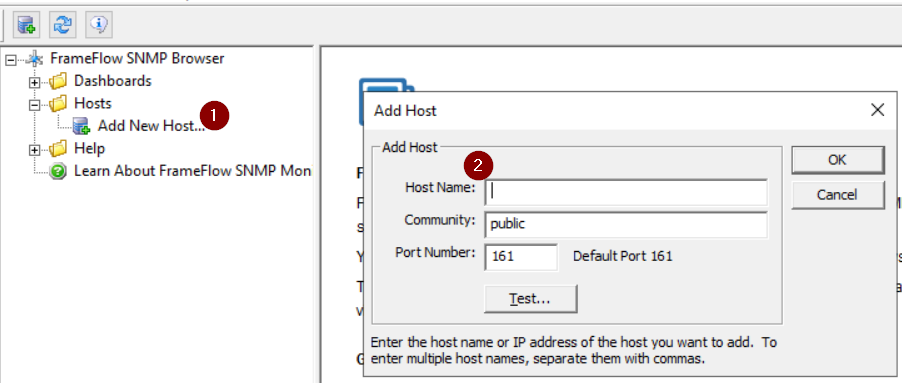
Task: Click the Help folder icon
Action: [58, 149]
